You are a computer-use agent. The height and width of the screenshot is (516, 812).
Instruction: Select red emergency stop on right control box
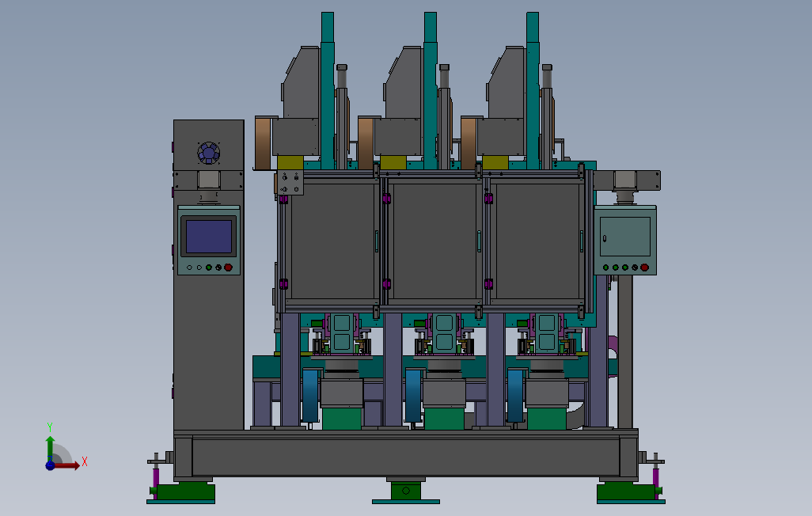click(x=644, y=267)
